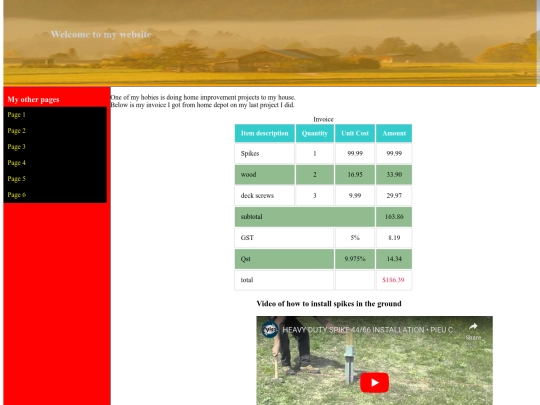Select the Page 5 sidebar link
Screen dimensions: 540x405
17,179
